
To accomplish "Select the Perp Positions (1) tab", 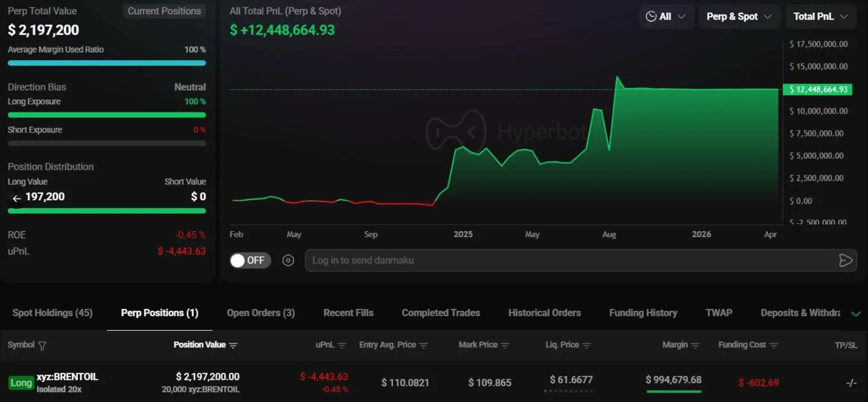I will (159, 313).
